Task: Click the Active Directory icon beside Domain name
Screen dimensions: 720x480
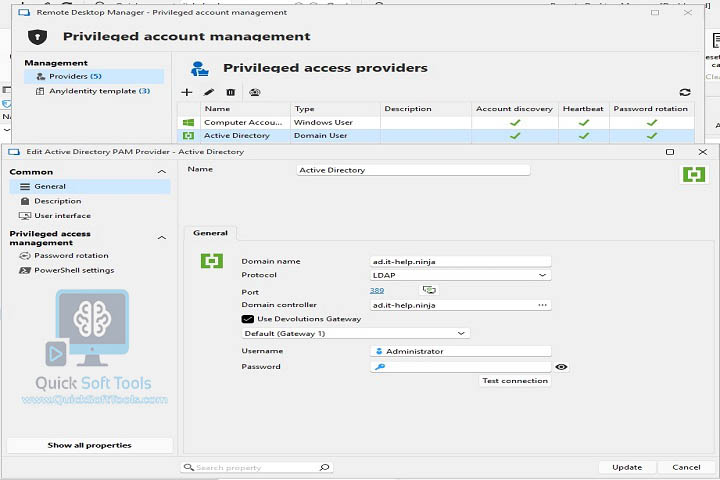Action: point(212,261)
